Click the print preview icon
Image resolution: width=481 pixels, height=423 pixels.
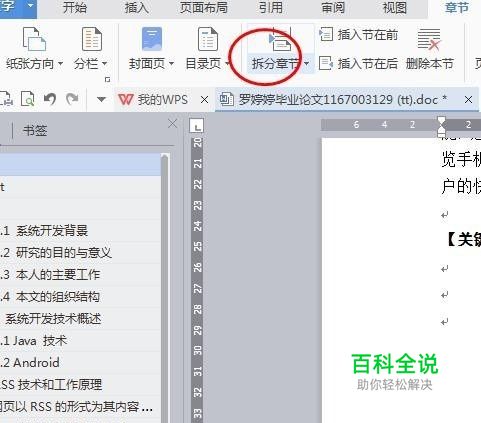pyautogui.click(x=27, y=99)
